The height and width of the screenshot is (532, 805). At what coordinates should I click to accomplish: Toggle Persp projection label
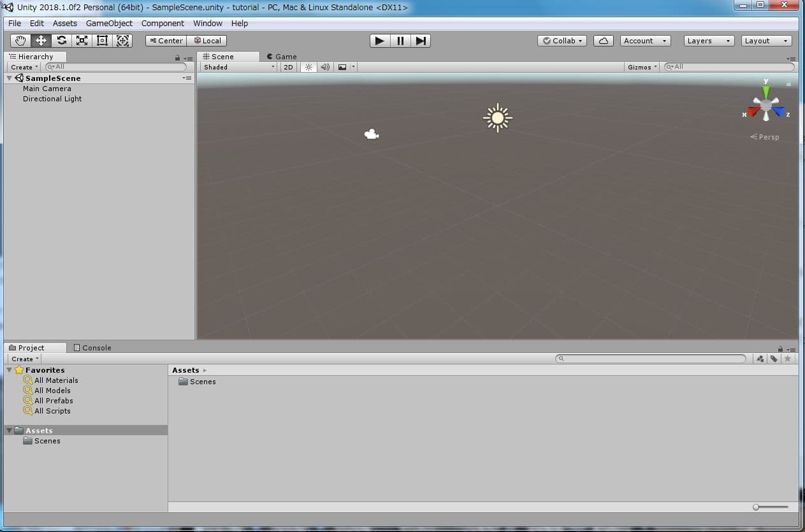click(x=765, y=137)
